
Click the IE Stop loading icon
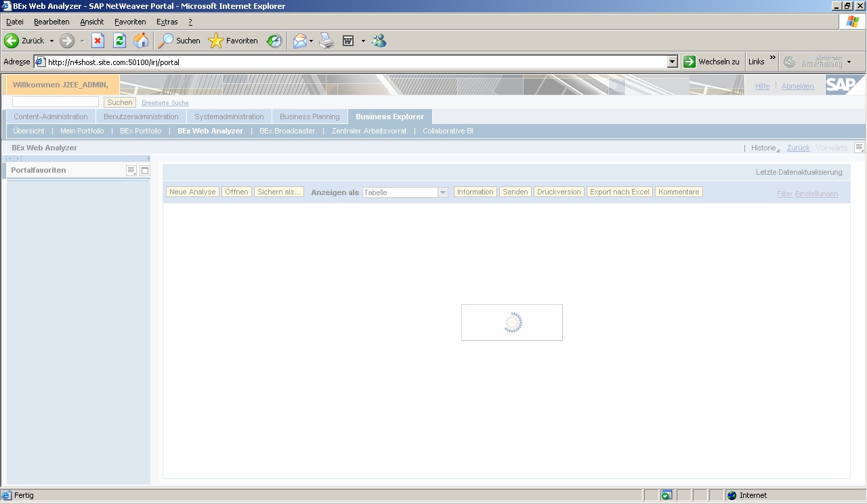tap(98, 41)
